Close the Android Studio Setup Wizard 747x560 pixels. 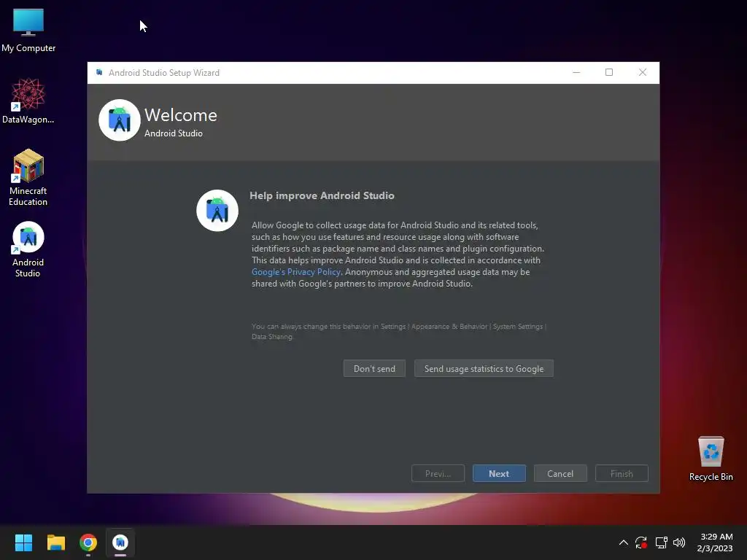(x=643, y=72)
